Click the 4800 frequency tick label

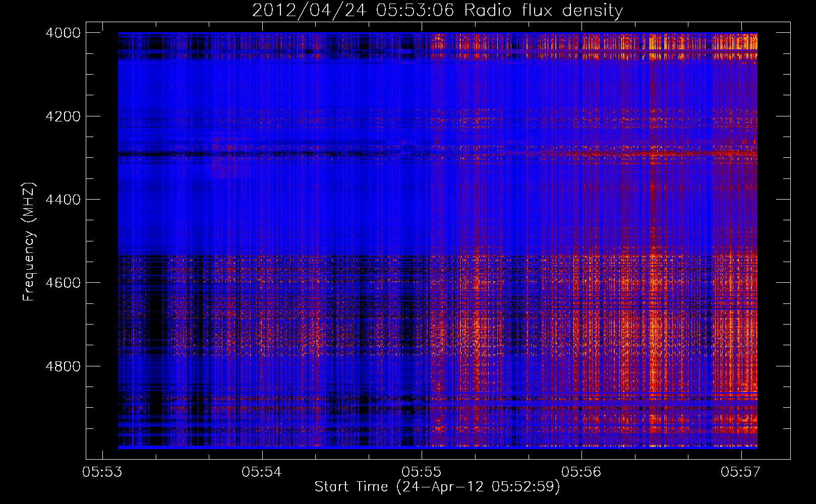coord(63,366)
